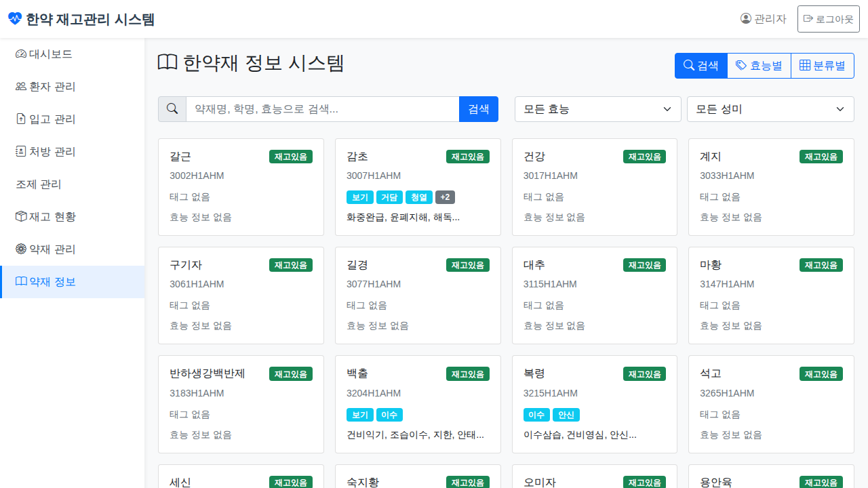868x488 pixels.
Task: Click the blue 검색 submit button
Action: click(x=478, y=109)
